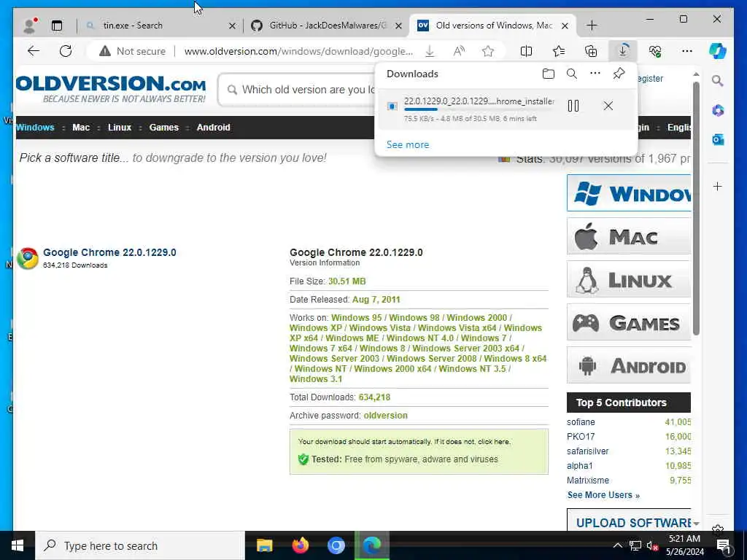Open File Explorer from the taskbar

[264, 545]
